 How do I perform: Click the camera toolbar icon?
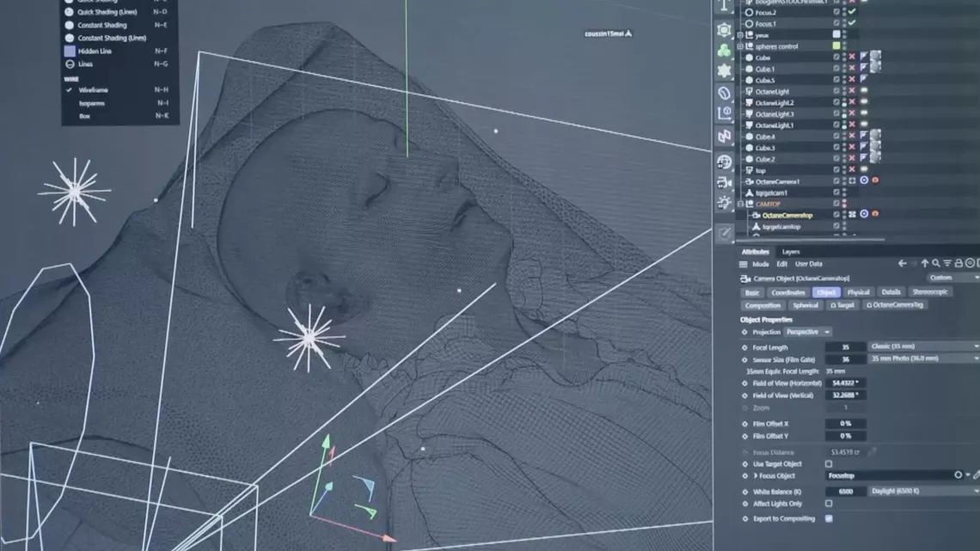click(x=724, y=182)
